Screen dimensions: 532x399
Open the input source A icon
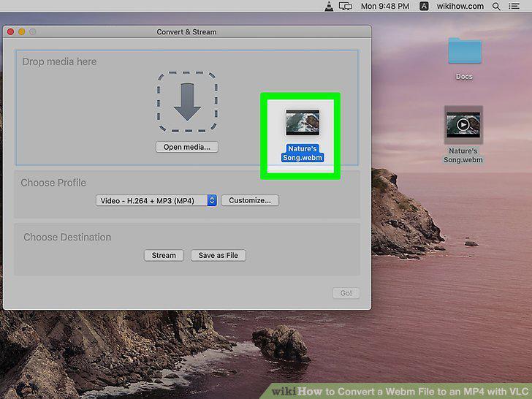[424, 6]
